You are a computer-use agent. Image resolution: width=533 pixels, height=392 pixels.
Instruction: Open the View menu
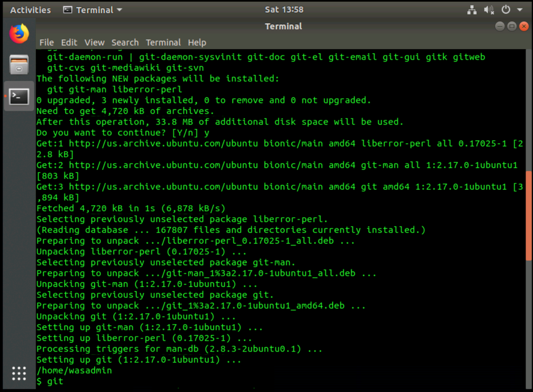(94, 43)
